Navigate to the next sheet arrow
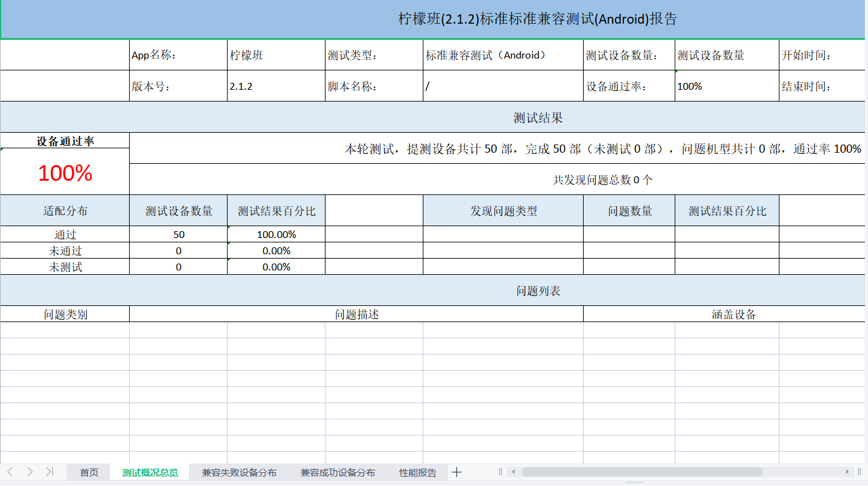The width and height of the screenshot is (868, 486). [x=29, y=472]
